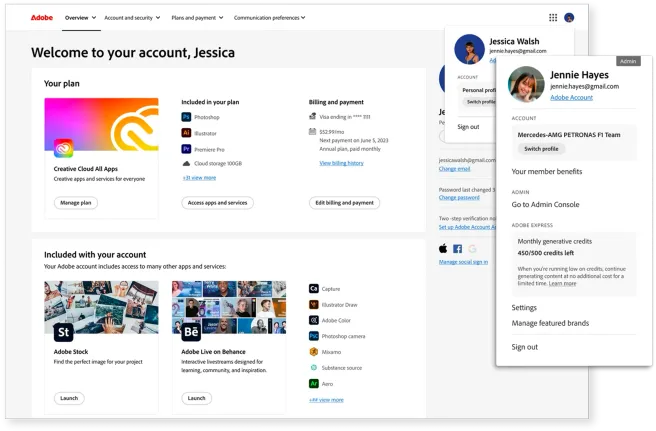Click the Visa card icon

point(313,116)
